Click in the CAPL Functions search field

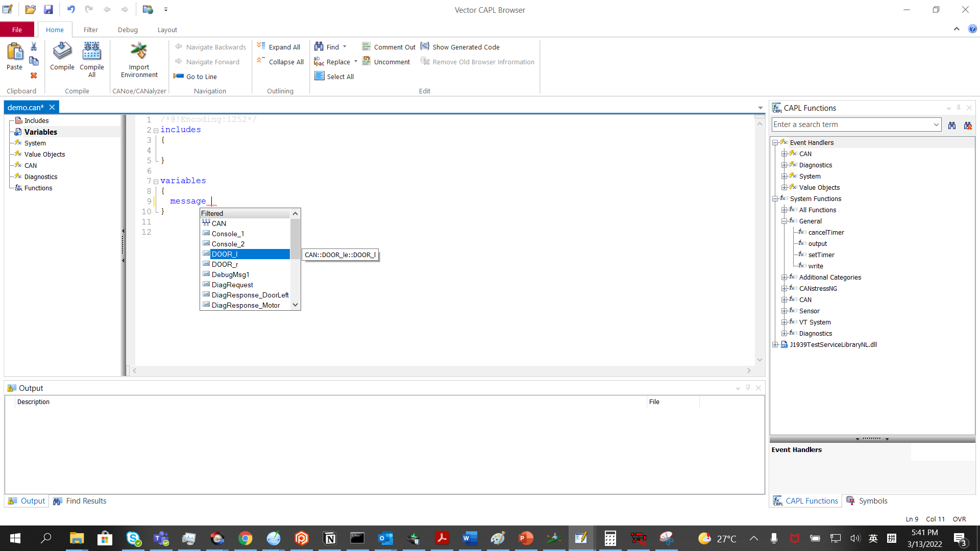(x=851, y=124)
